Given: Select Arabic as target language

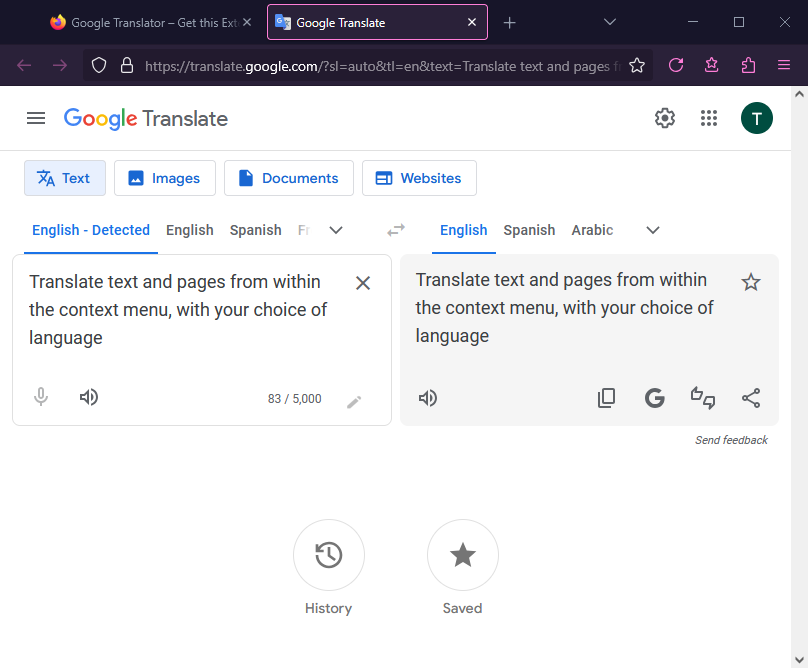Looking at the screenshot, I should tap(592, 230).
